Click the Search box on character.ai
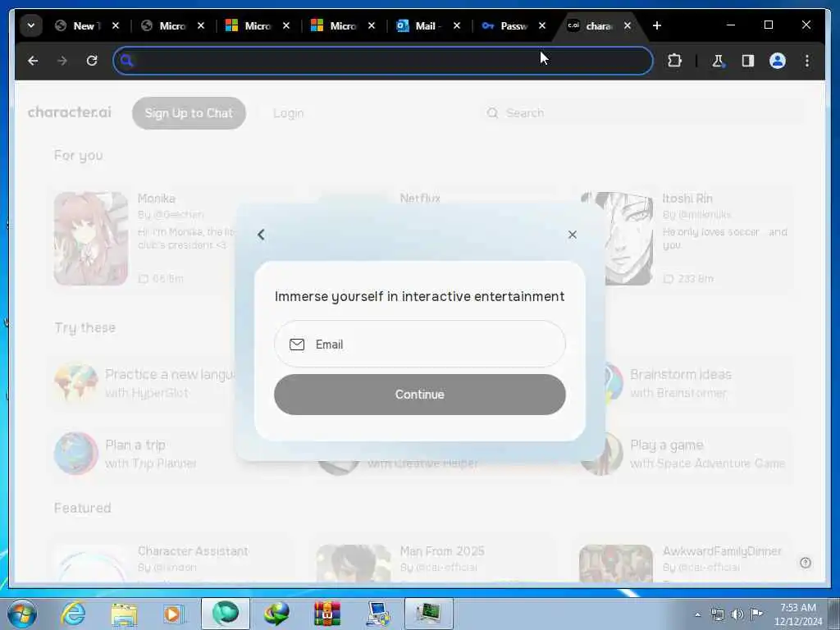Viewport: 840px width, 630px height. click(x=643, y=113)
